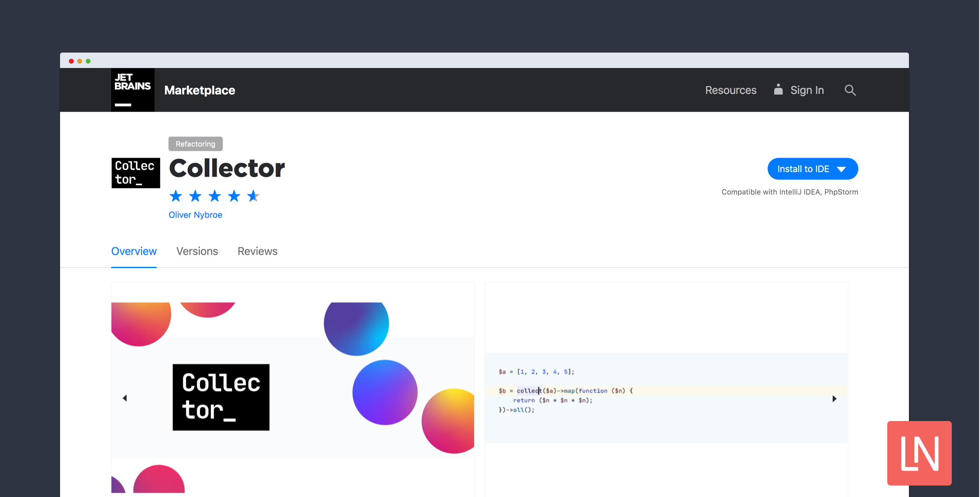980x497 pixels.
Task: Toggle the fifth star rating
Action: tap(253, 195)
